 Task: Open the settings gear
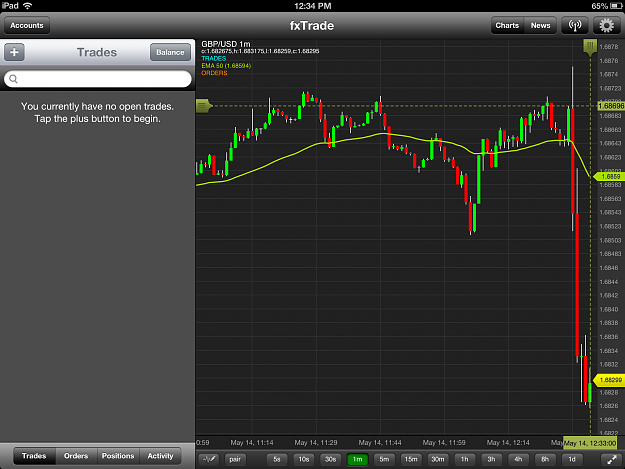606,26
